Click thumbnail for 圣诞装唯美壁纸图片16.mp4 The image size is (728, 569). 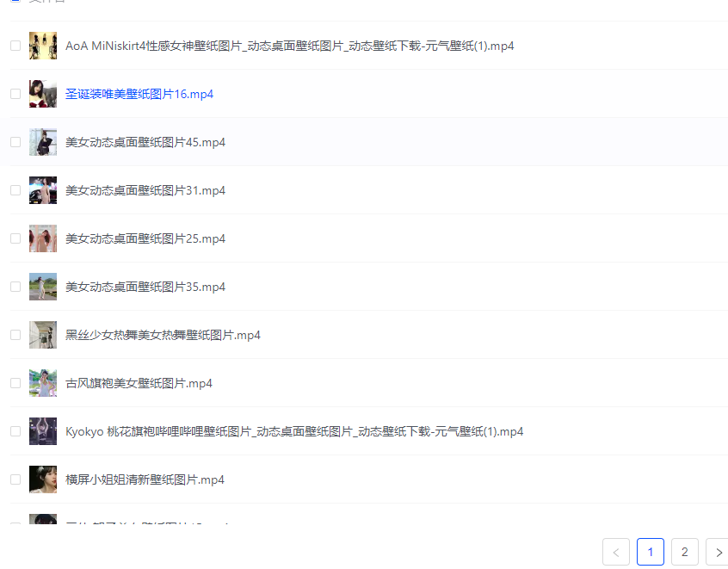43,94
